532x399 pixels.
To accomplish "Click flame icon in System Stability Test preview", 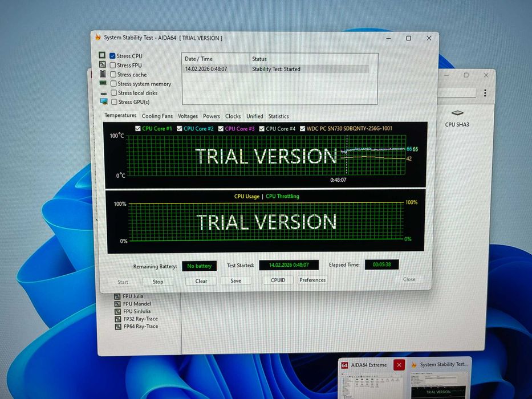I will [x=414, y=365].
